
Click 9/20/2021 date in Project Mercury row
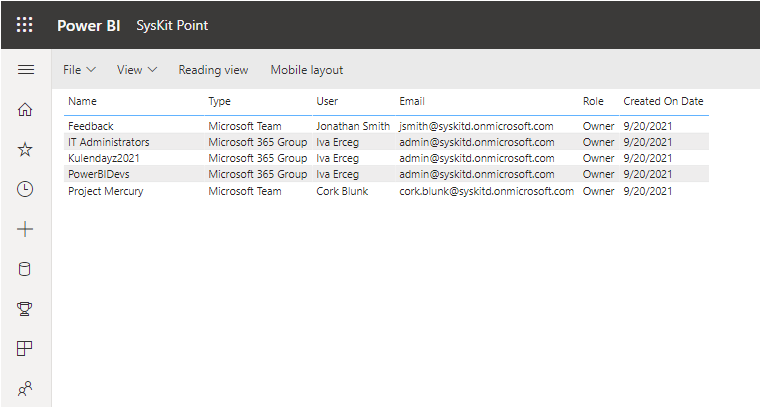pos(648,191)
